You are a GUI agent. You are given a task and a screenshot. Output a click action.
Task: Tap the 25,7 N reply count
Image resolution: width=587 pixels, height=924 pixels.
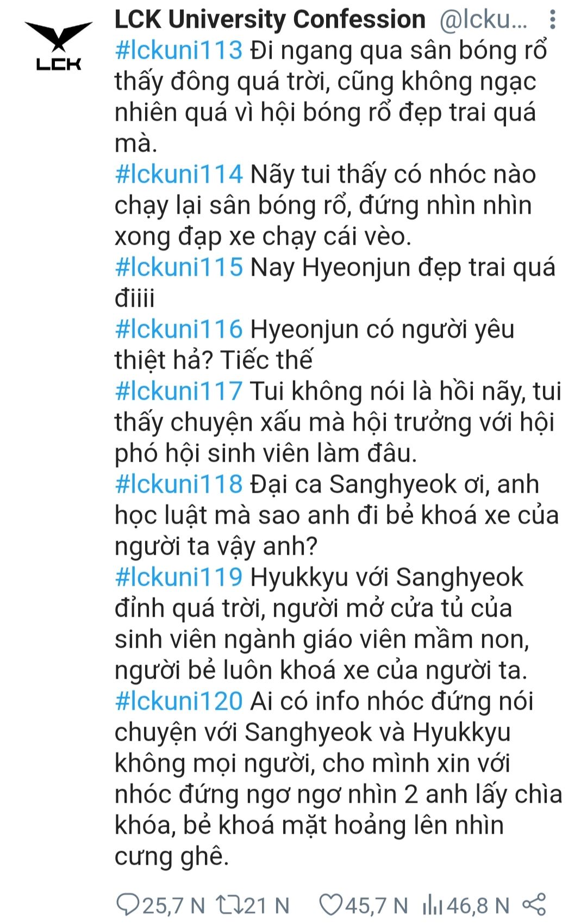tap(173, 906)
